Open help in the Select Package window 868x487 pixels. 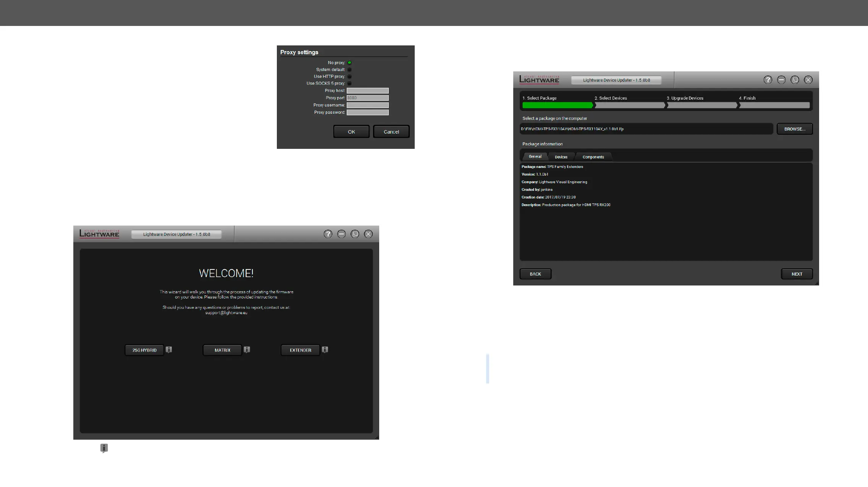pyautogui.click(x=768, y=80)
